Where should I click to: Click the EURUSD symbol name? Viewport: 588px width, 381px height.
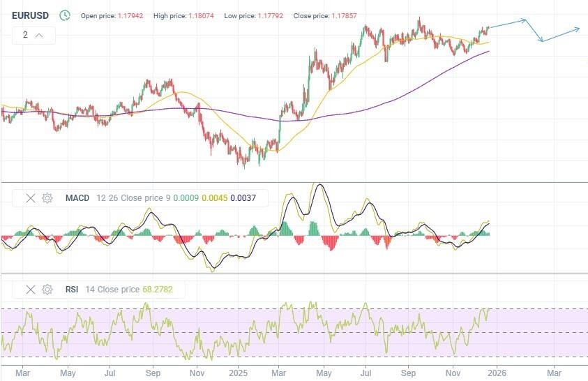(29, 15)
